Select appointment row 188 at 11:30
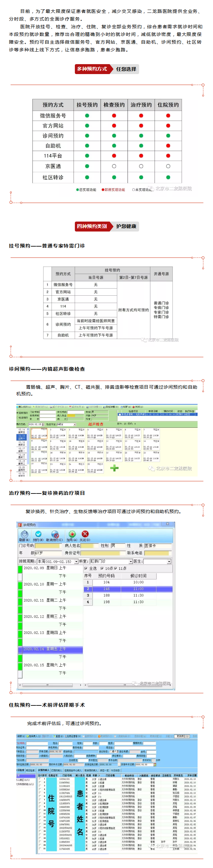Image resolution: width=213 pixels, height=868 pixels. coord(128,595)
